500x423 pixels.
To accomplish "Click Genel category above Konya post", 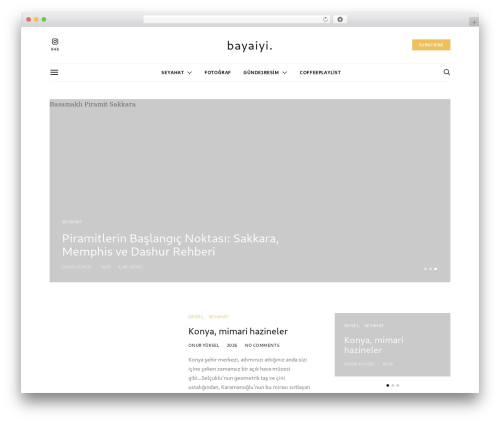I will (196, 317).
